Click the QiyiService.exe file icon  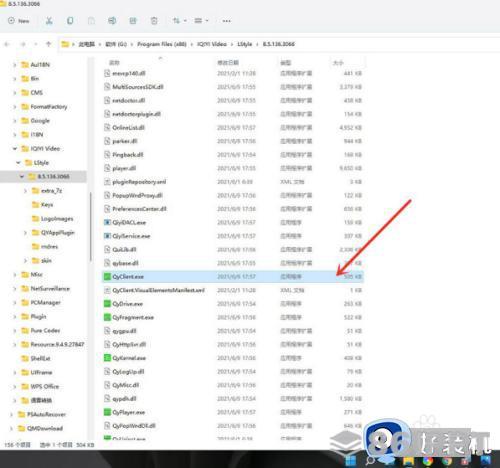point(107,236)
